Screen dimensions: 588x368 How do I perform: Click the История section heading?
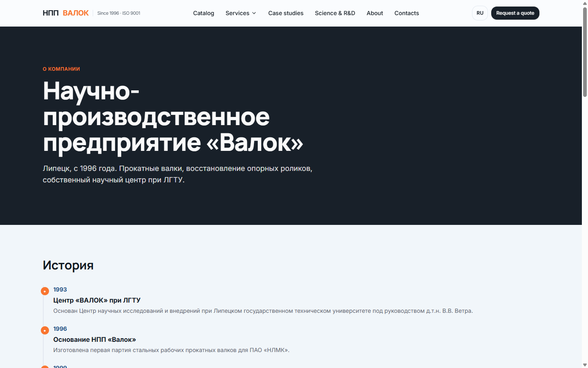click(68, 265)
